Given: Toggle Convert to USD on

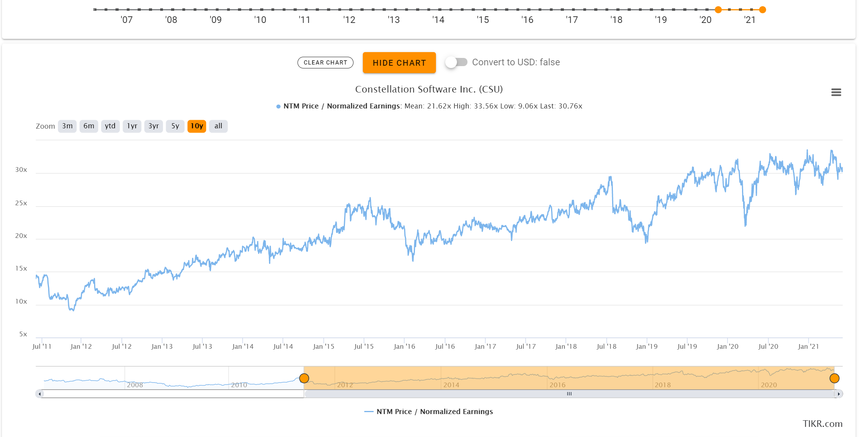Looking at the screenshot, I should [x=457, y=62].
